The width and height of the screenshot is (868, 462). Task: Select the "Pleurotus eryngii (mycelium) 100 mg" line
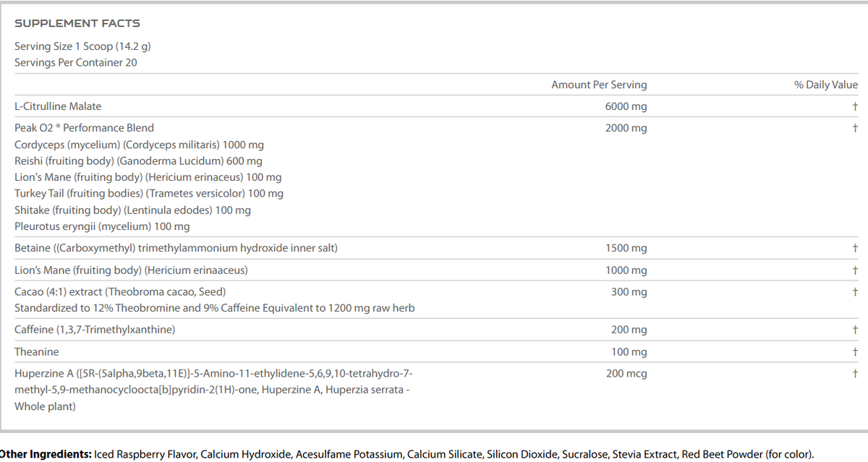pos(102,226)
